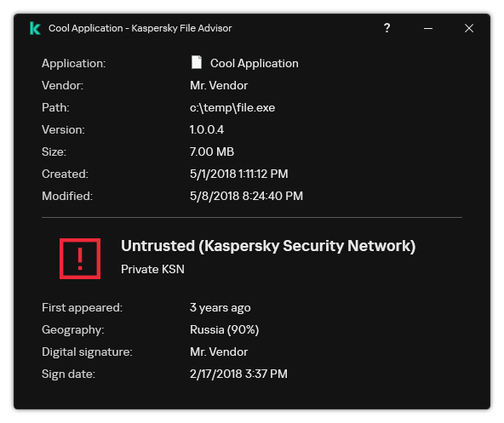Click the Cool Application name value
The height and width of the screenshot is (423, 504).
click(255, 64)
